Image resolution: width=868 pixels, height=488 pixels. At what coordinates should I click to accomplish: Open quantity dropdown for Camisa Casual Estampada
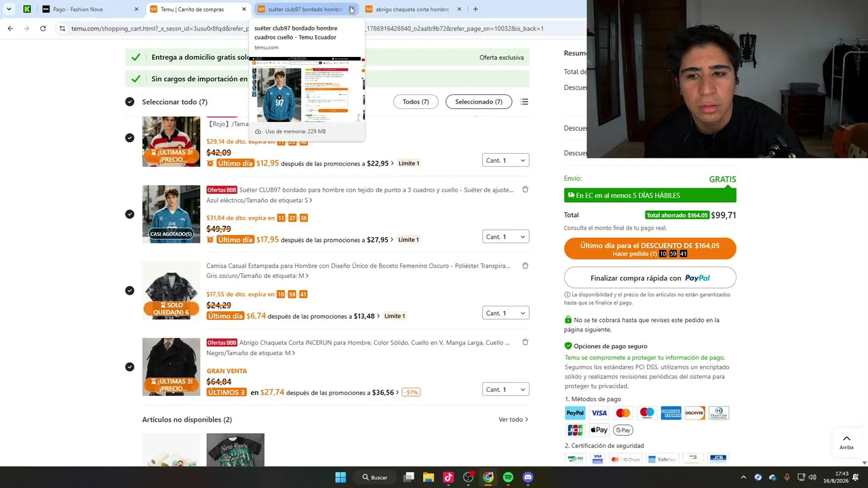pos(506,313)
